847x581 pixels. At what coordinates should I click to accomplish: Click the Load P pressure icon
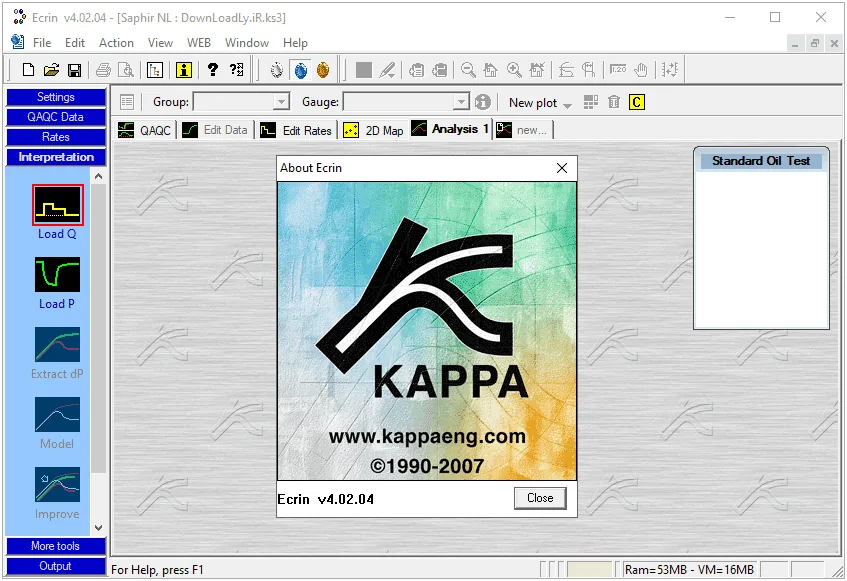coord(57,274)
